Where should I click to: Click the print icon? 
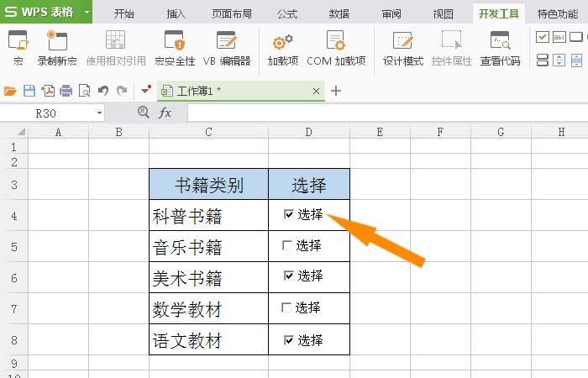[x=66, y=91]
